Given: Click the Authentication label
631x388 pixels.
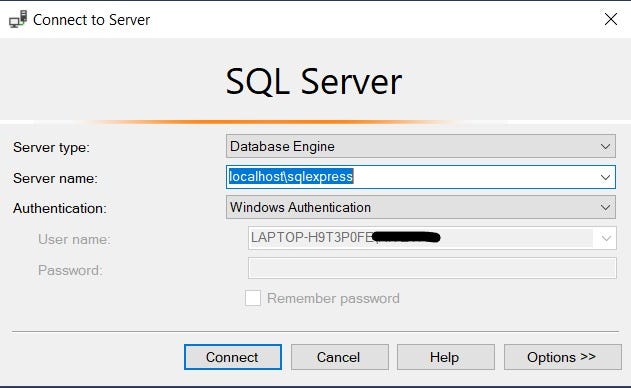Looking at the screenshot, I should (60, 208).
